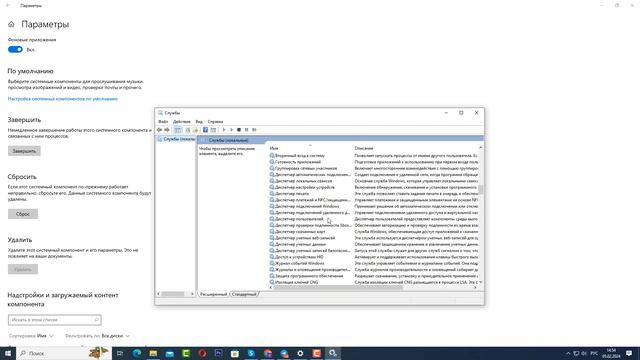
Task: Select the Диспетчер пользователей service
Action: [x=299, y=219]
